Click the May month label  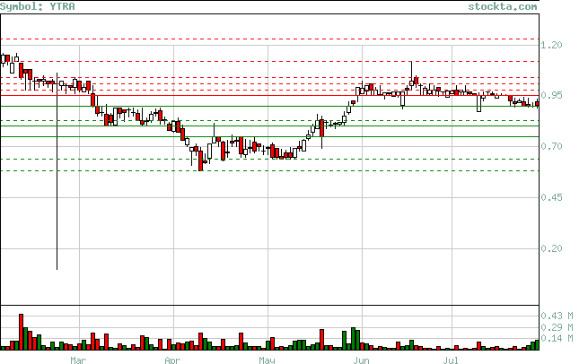pos(267,360)
